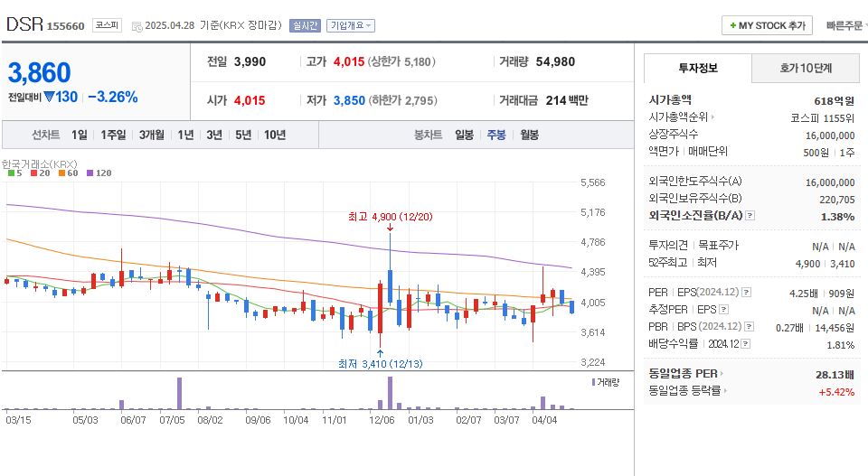Open help icon next to PER EPS(2024.12)

tap(746, 292)
